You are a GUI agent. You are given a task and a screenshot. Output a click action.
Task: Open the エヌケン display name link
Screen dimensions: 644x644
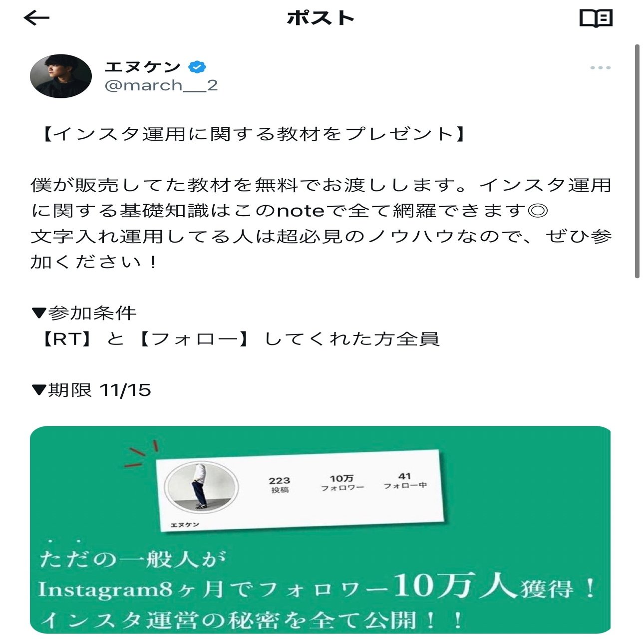143,66
